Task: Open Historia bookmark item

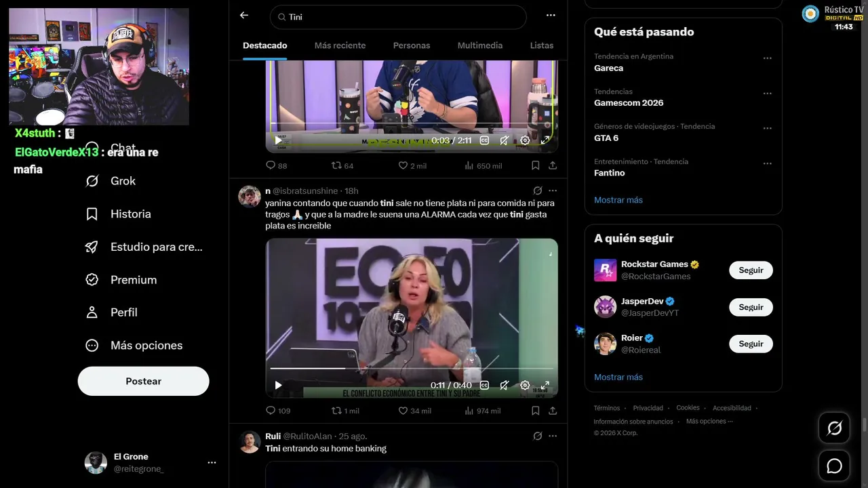Action: tap(118, 213)
